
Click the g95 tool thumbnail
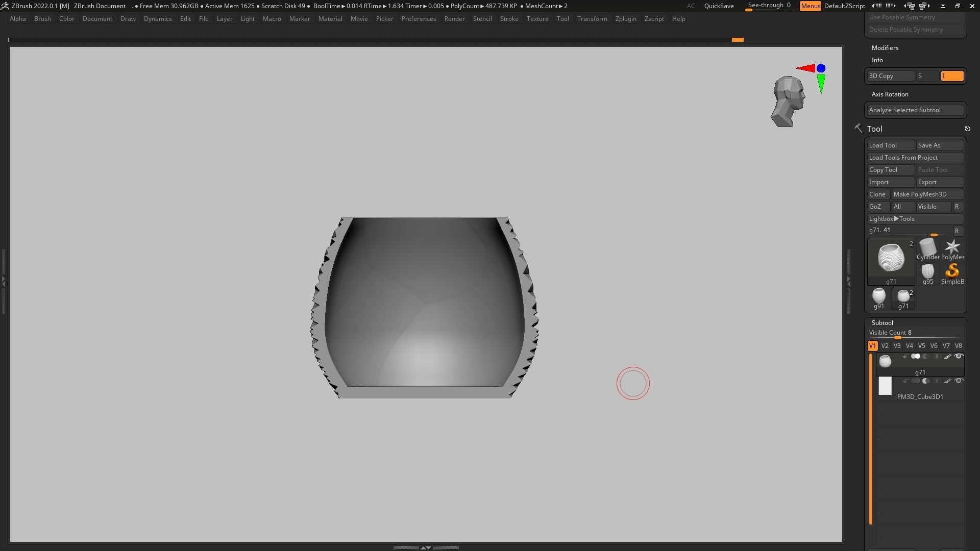click(927, 271)
